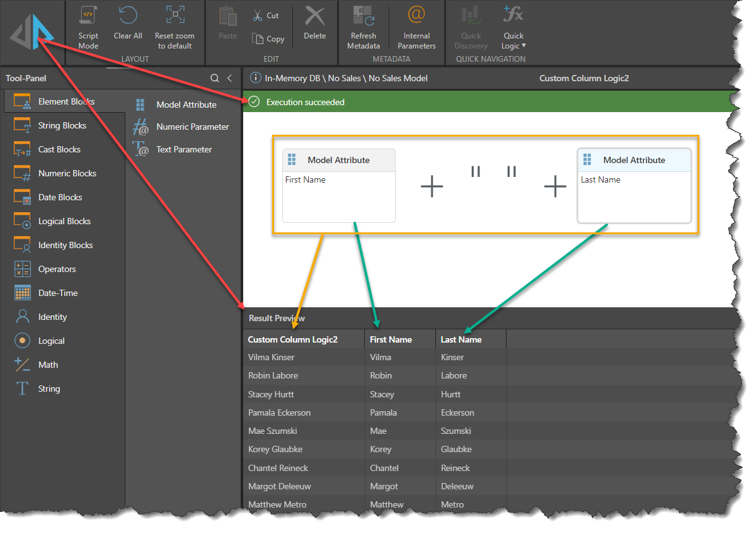Click the Pyramid logo in top-left corner

click(31, 33)
